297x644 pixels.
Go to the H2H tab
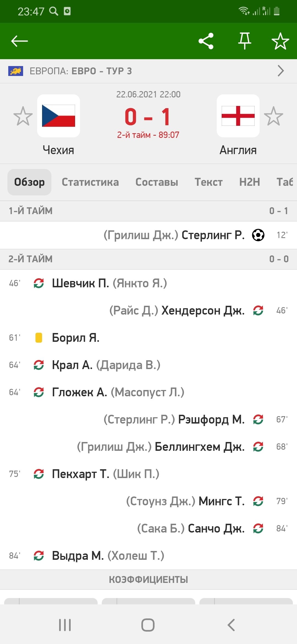click(x=249, y=182)
